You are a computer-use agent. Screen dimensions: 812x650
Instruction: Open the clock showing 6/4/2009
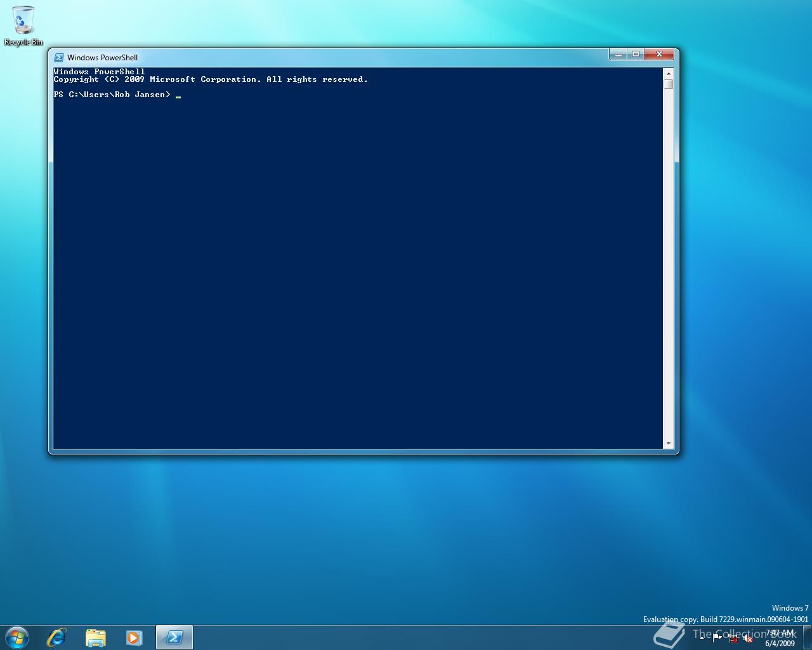pyautogui.click(x=780, y=638)
